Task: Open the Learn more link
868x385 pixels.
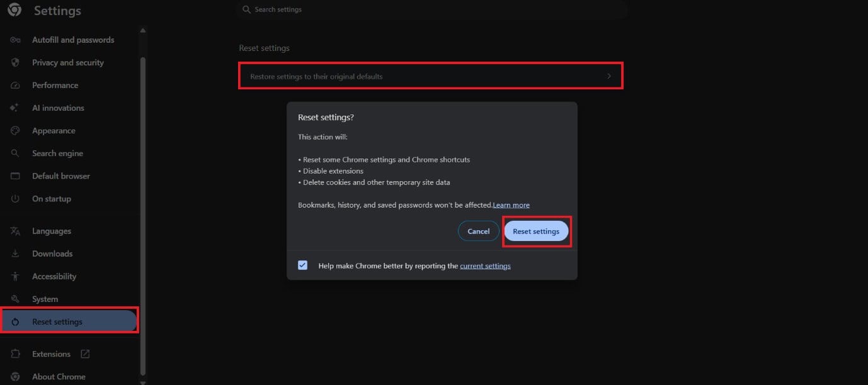Action: click(511, 205)
